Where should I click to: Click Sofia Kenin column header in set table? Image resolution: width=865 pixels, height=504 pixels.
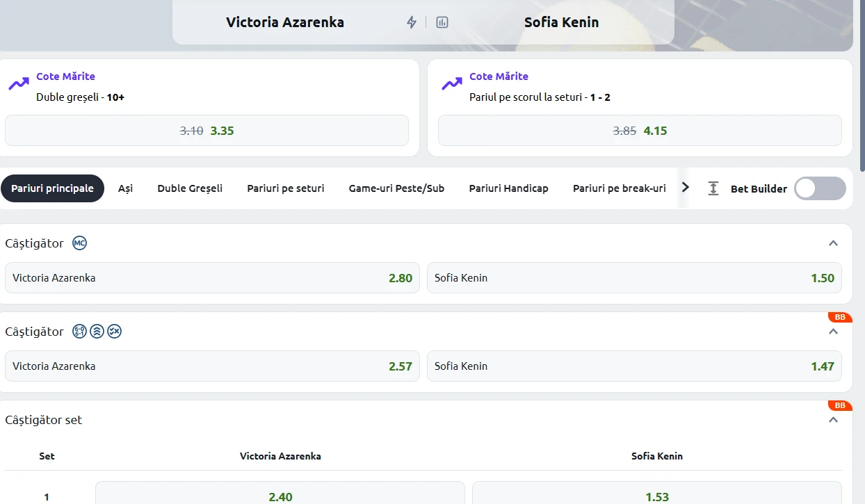657,457
